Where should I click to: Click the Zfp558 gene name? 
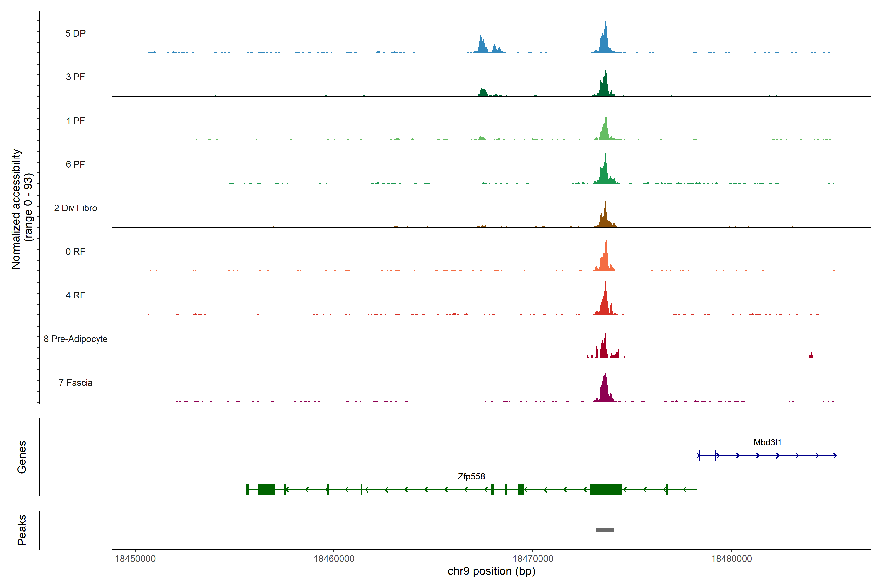[x=471, y=477]
